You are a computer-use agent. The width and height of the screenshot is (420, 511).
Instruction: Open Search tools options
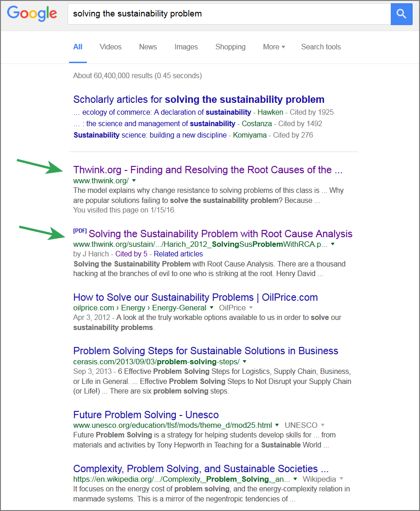(321, 47)
